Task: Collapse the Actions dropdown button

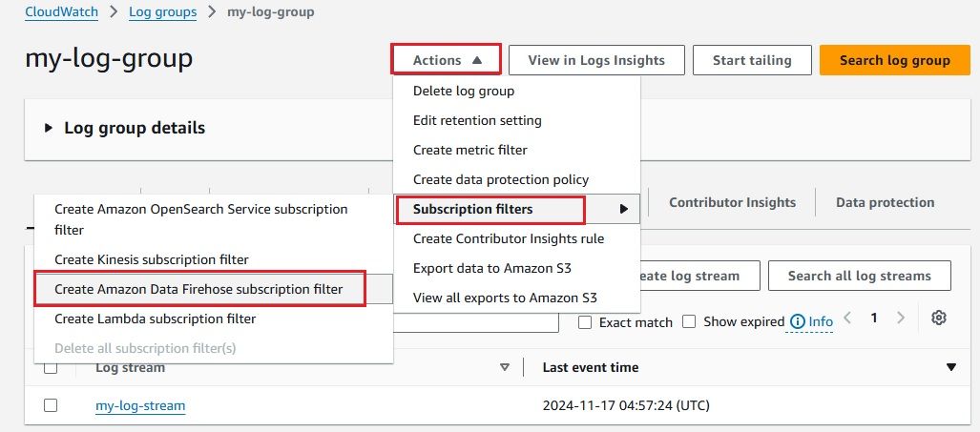Action: pos(447,60)
